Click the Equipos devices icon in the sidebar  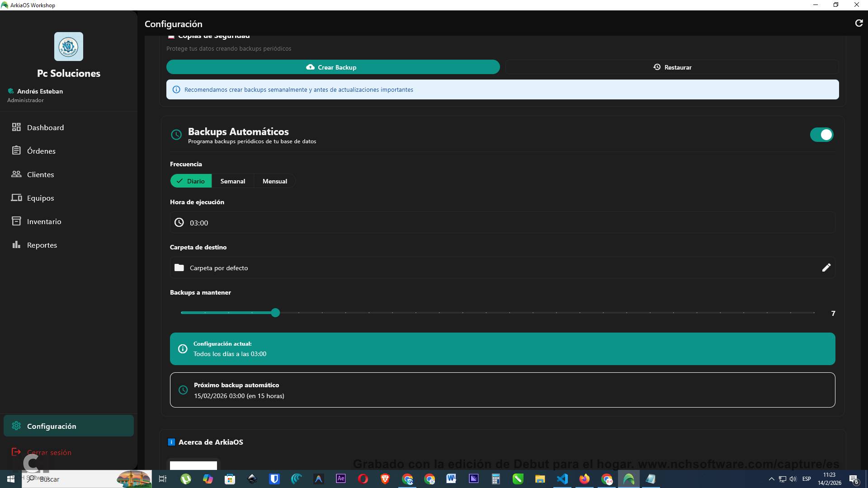pyautogui.click(x=16, y=198)
